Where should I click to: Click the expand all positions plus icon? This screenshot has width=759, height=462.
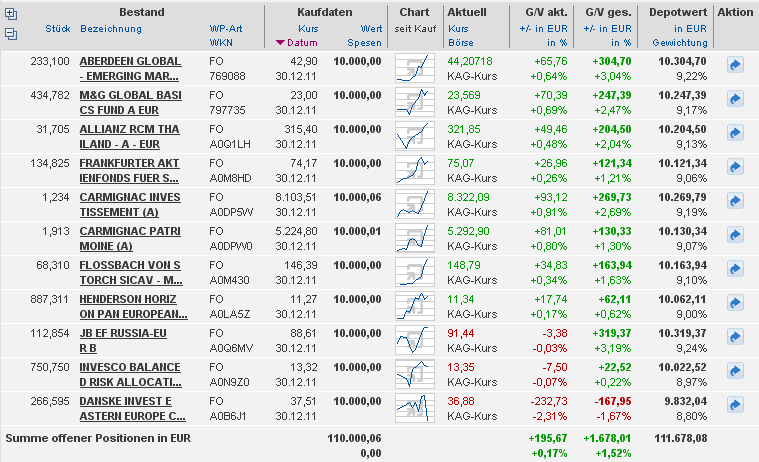tap(11, 14)
